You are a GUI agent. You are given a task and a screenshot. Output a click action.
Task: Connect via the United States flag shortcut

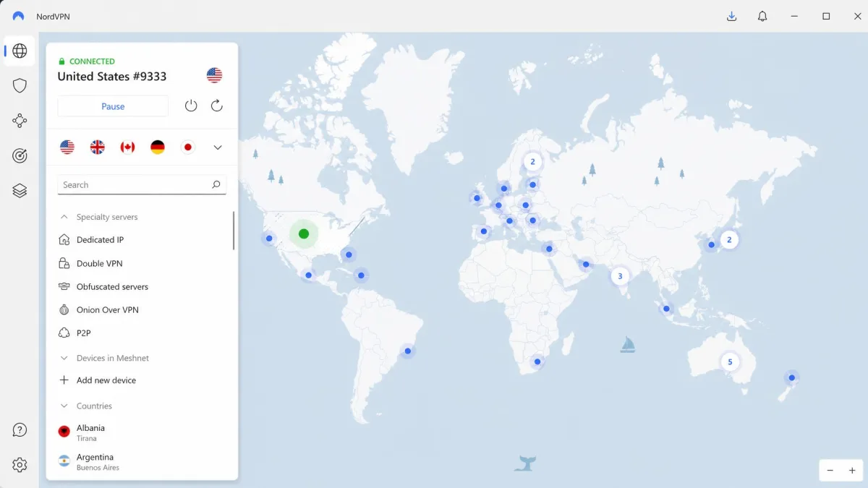[67, 147]
